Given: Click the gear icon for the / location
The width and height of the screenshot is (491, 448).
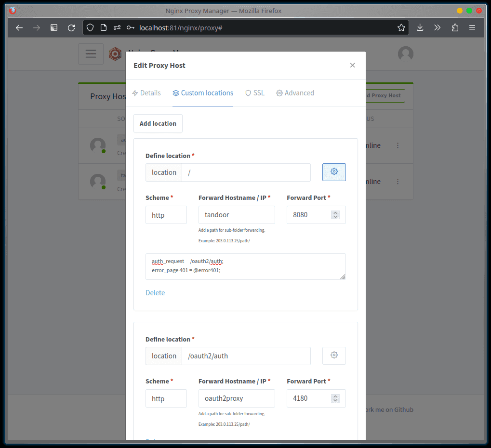Looking at the screenshot, I should click(x=334, y=172).
